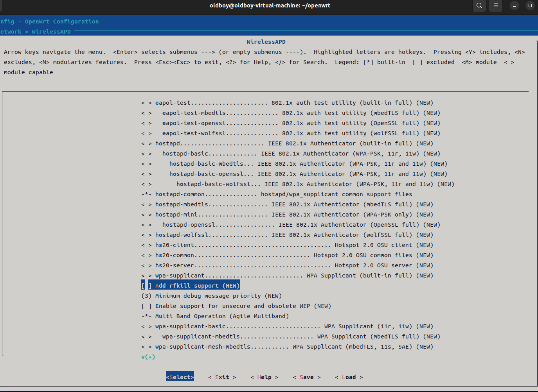The width and height of the screenshot is (538, 392).
Task: Click the WirelessAPD menu heading
Action: point(266,42)
